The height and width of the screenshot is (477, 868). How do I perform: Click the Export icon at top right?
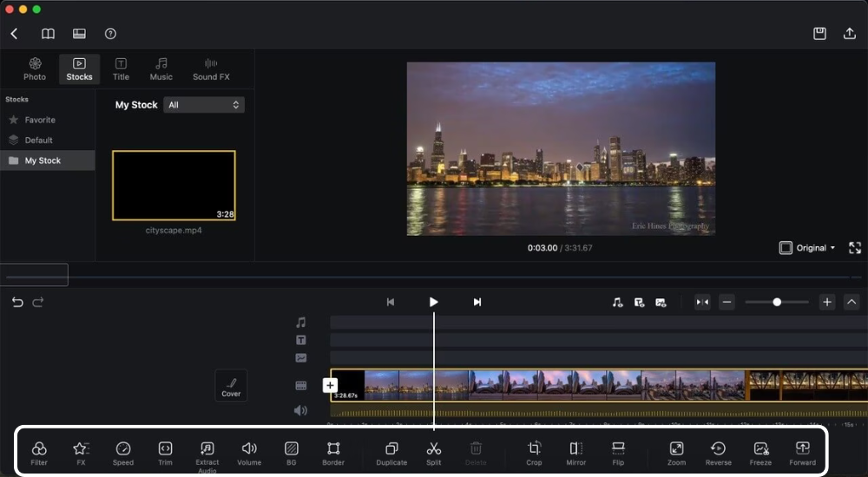pos(850,33)
